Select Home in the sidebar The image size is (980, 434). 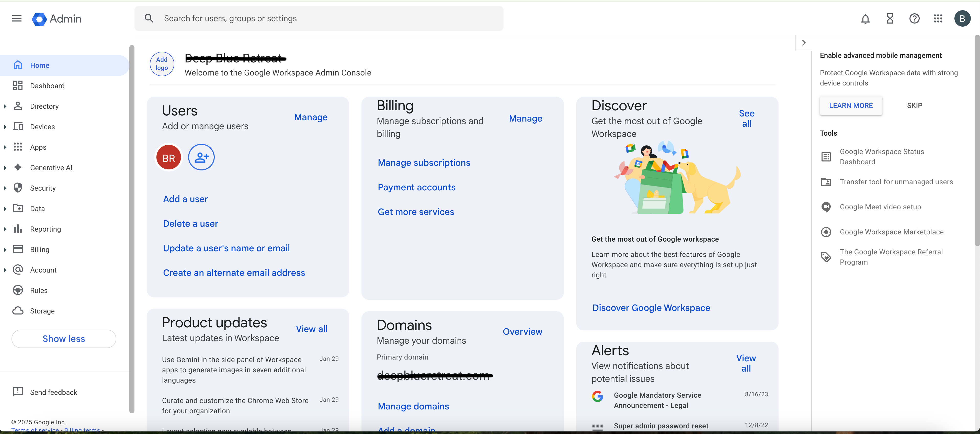coord(65,65)
